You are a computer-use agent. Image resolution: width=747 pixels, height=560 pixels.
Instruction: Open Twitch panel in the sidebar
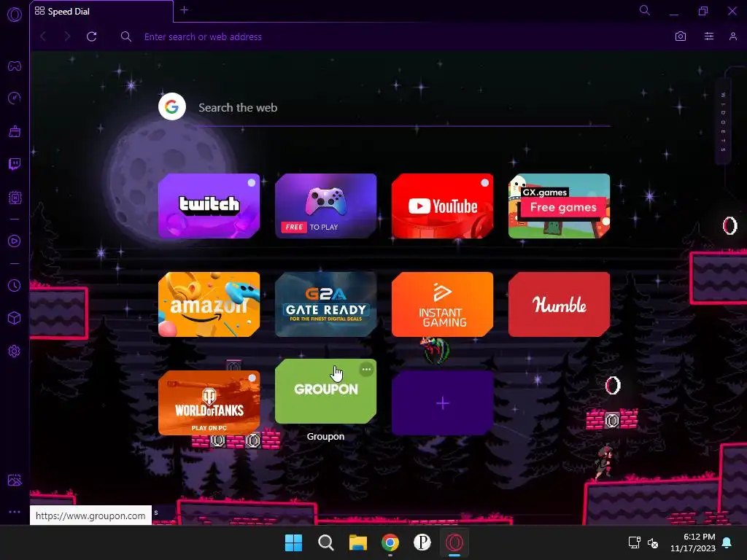coord(15,164)
